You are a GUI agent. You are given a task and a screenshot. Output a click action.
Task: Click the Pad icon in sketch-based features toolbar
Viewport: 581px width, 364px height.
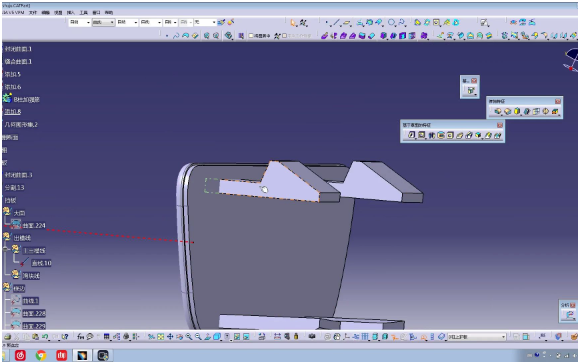coord(412,135)
